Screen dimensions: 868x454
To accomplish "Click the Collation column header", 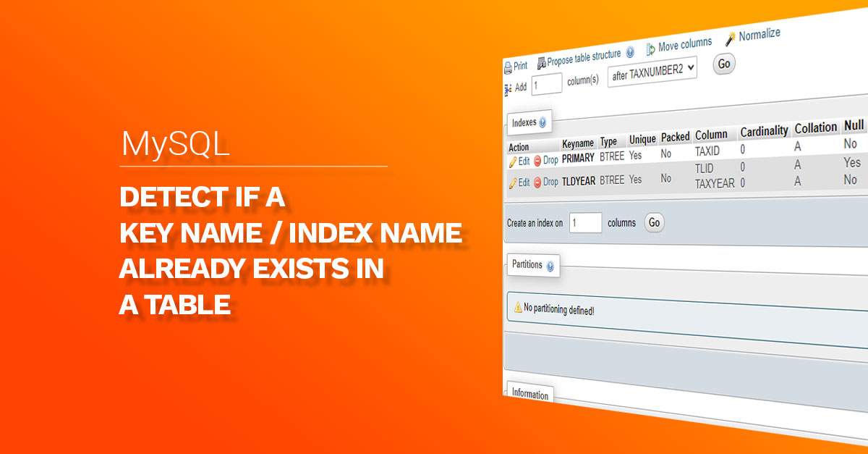I will point(815,128).
